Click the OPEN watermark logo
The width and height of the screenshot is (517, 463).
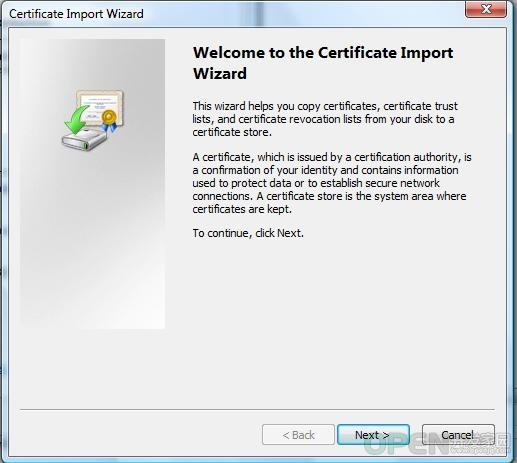[x=438, y=444]
